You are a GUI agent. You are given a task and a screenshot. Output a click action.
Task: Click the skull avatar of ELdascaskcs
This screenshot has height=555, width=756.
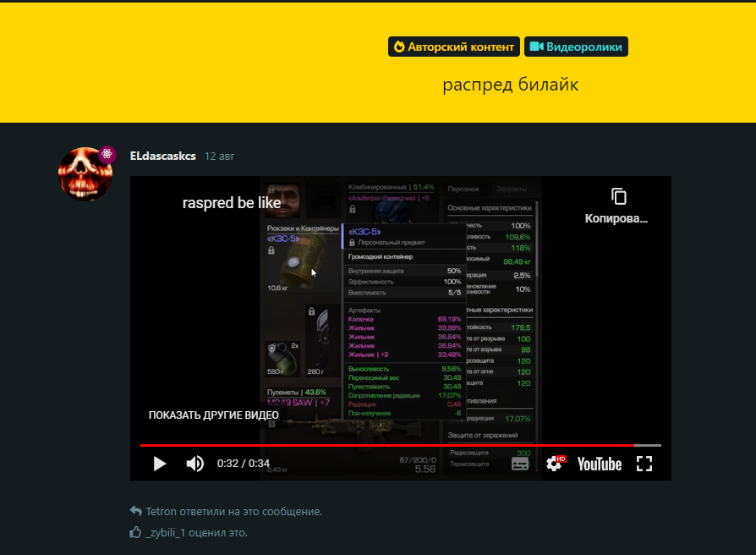[85, 174]
